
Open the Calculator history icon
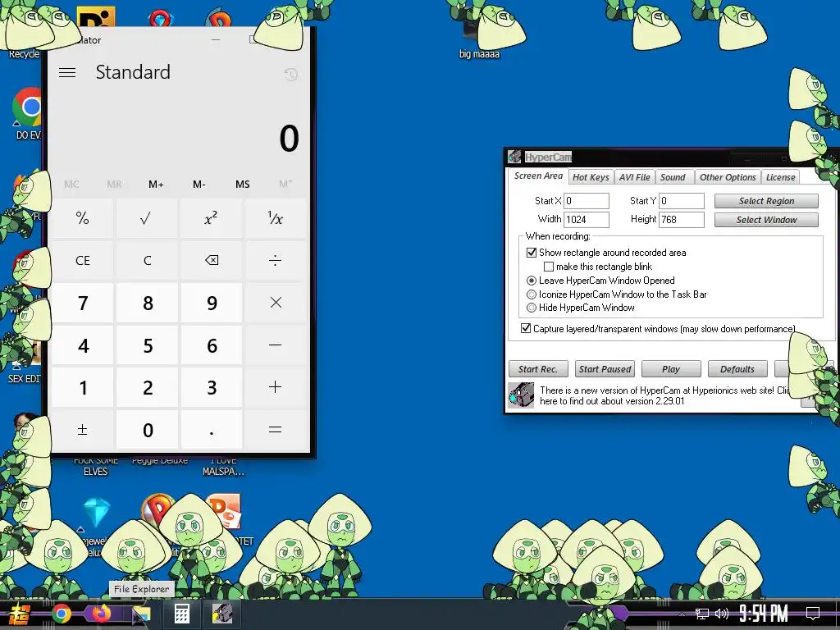291,75
